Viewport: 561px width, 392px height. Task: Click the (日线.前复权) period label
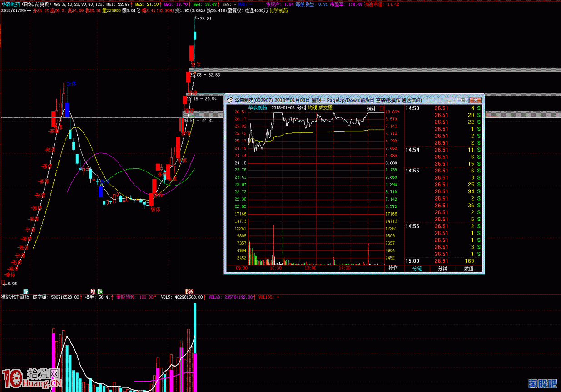(36, 4)
